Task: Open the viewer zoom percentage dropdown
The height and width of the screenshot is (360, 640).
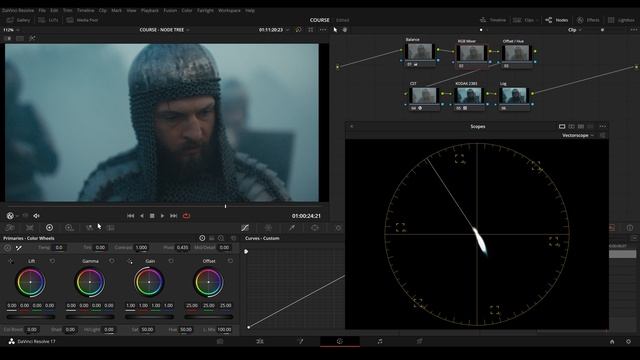Action: [11, 30]
